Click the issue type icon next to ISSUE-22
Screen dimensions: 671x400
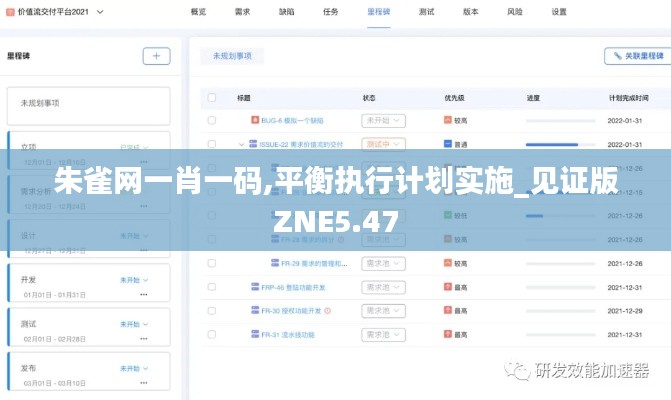click(x=253, y=144)
